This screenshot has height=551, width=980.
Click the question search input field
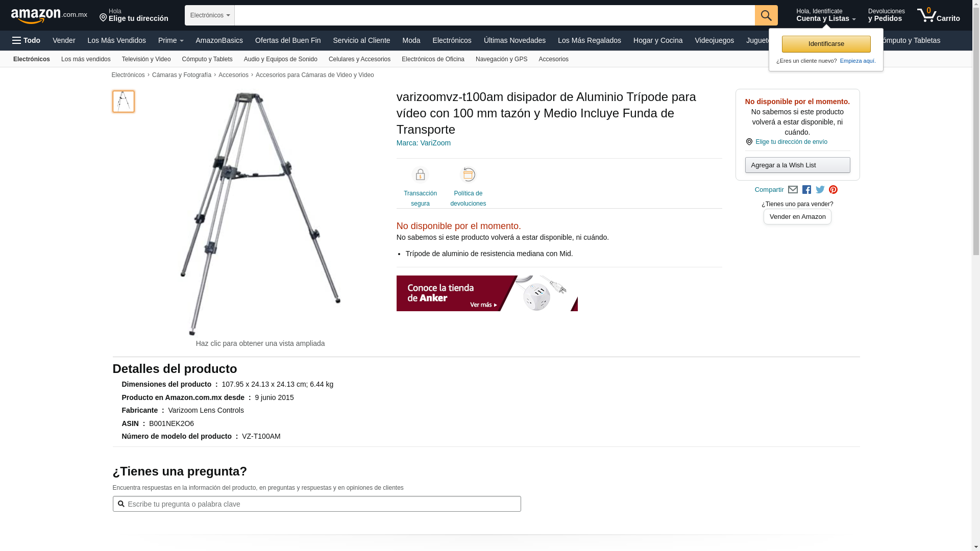point(316,504)
